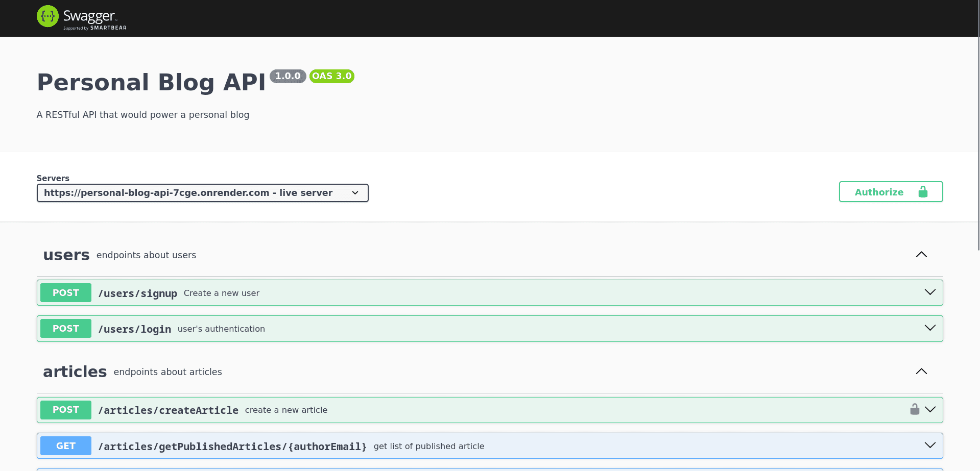Select the /users/login path link
The width and height of the screenshot is (980, 471).
(x=135, y=329)
